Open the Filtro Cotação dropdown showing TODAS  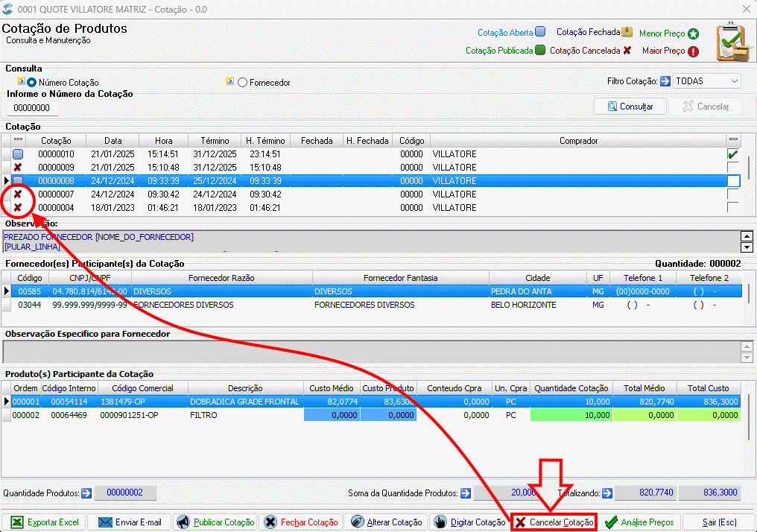click(x=706, y=81)
